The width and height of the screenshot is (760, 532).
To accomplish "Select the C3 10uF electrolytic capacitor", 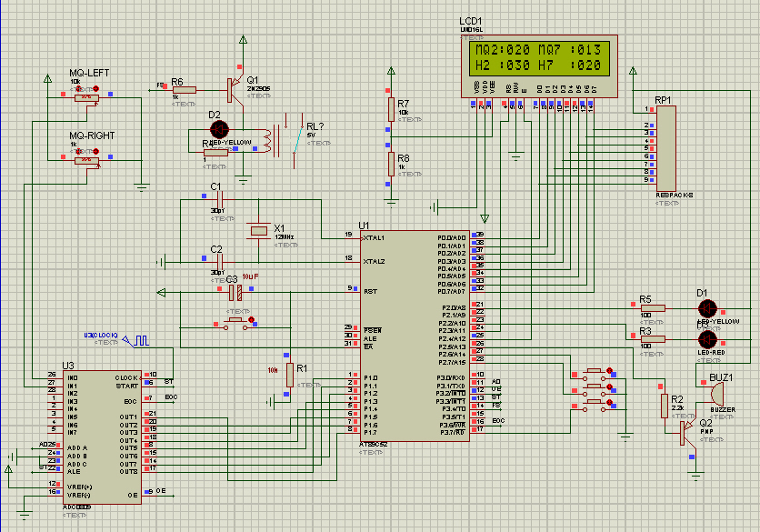I will [235, 293].
